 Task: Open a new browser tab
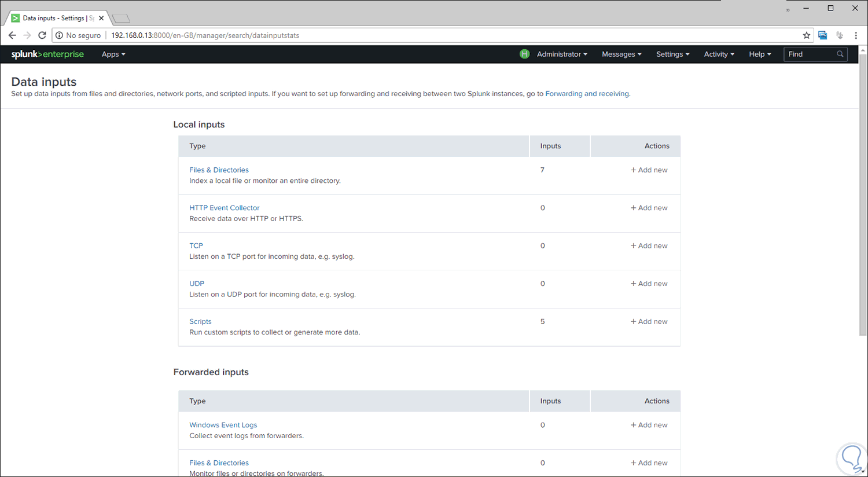tap(120, 17)
